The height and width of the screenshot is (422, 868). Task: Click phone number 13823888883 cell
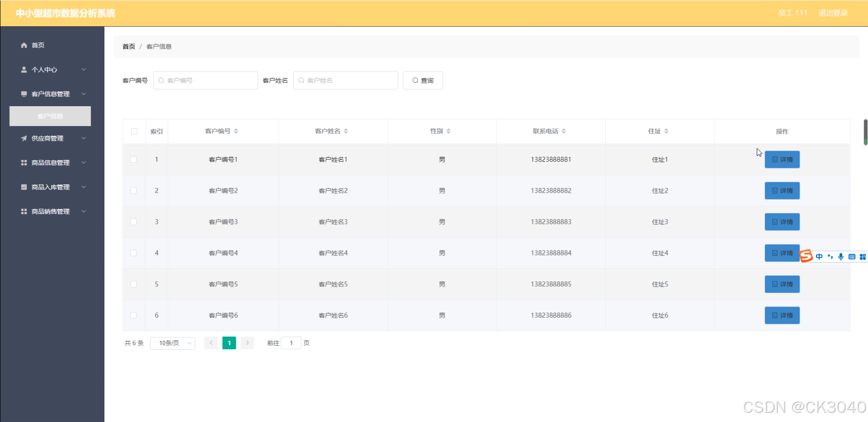click(551, 222)
